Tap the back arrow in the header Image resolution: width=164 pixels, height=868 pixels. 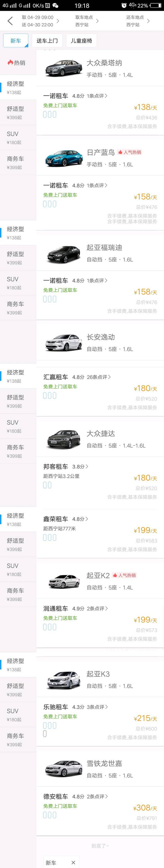tap(10, 21)
